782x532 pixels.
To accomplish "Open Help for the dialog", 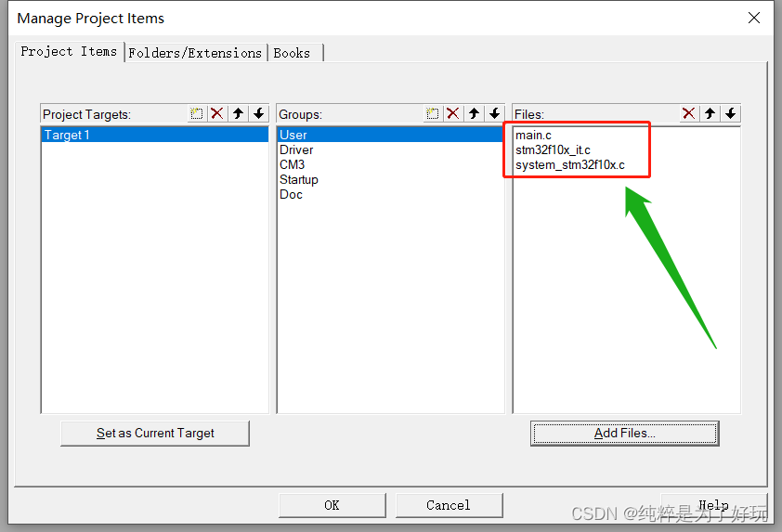I will click(713, 506).
